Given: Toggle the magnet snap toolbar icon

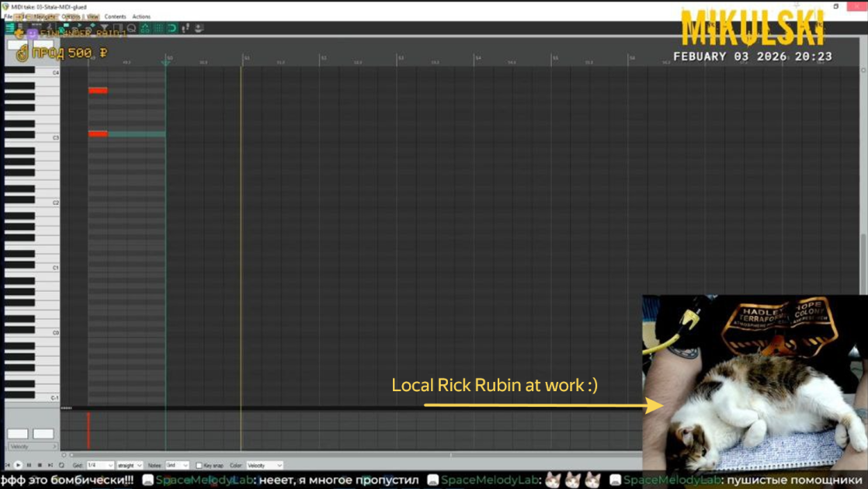Looking at the screenshot, I should pyautogui.click(x=172, y=28).
